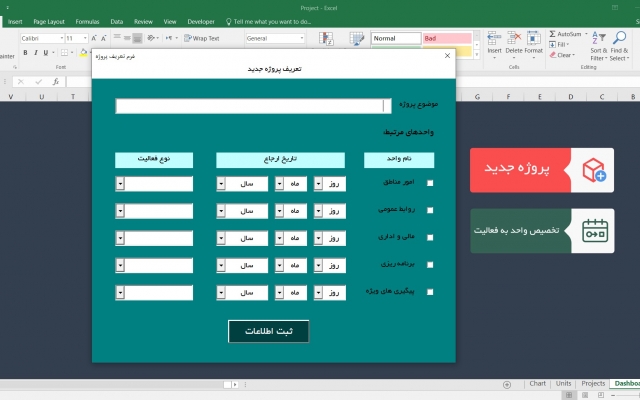Open سال dropdown in امور مناطق row
The height and width of the screenshot is (400, 640).
[x=221, y=184]
